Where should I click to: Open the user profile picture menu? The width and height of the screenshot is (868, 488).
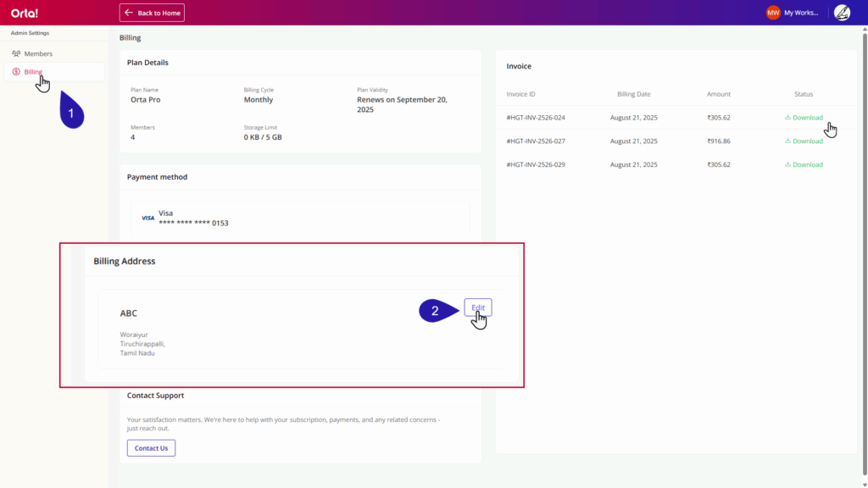pyautogui.click(x=842, y=13)
